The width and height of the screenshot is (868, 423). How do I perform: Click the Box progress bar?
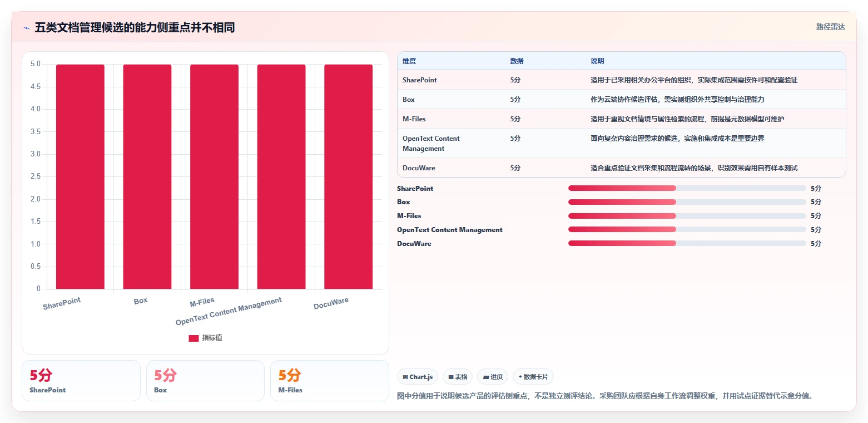coord(687,202)
